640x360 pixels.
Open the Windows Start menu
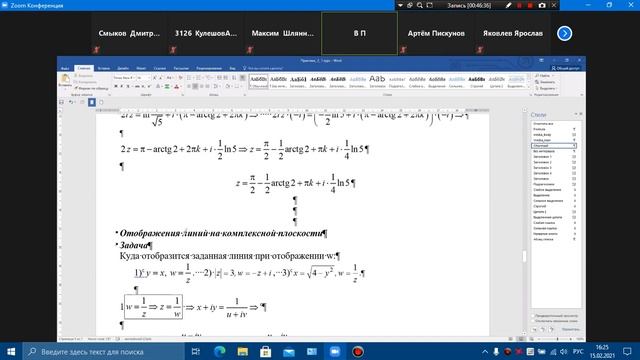(x=11, y=351)
